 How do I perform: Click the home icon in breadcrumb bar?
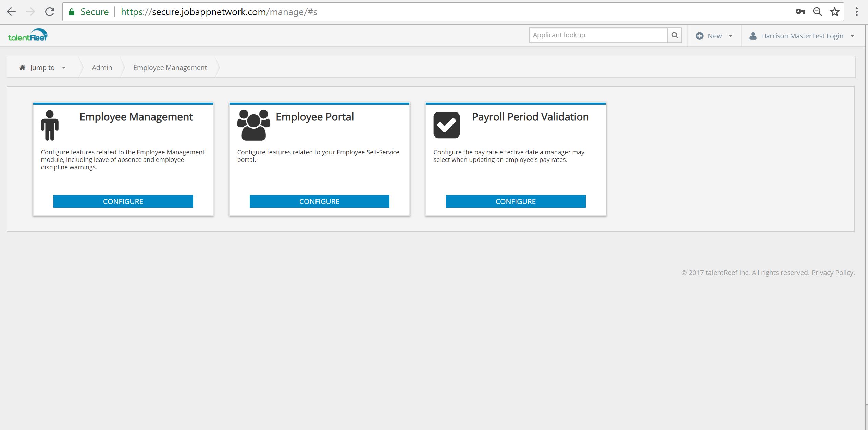click(22, 67)
